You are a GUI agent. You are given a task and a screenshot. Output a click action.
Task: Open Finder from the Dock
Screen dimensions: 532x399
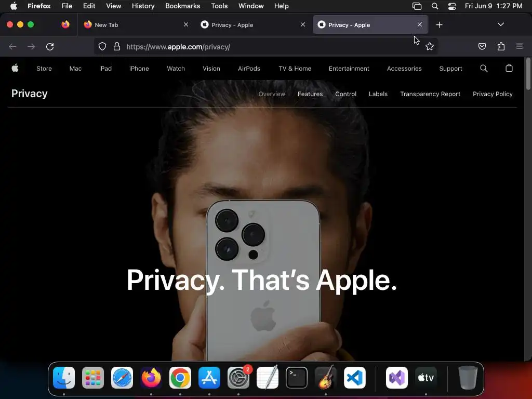tap(64, 378)
